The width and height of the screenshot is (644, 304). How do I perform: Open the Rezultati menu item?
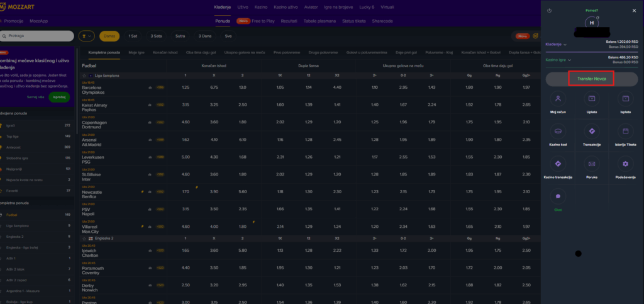[289, 21]
